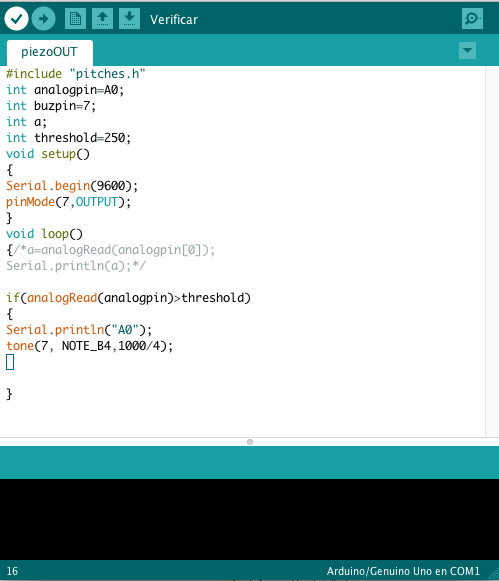Click the line 'int threshold=250;'

coord(69,137)
